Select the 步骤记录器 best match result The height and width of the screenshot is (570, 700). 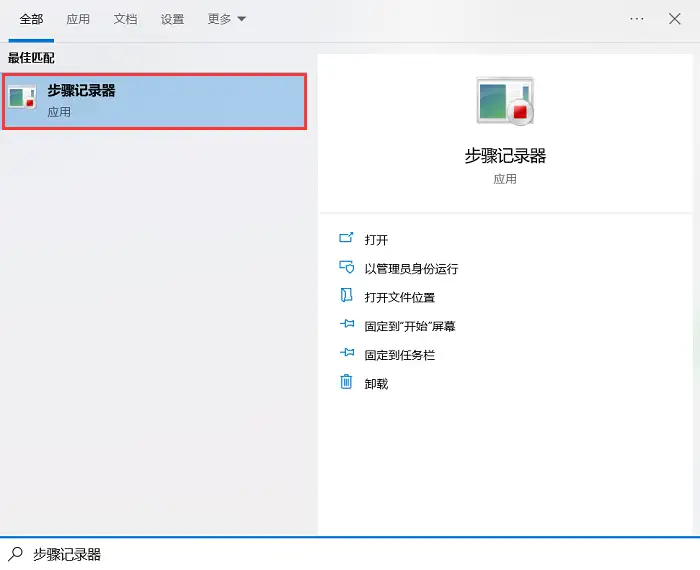[x=154, y=102]
